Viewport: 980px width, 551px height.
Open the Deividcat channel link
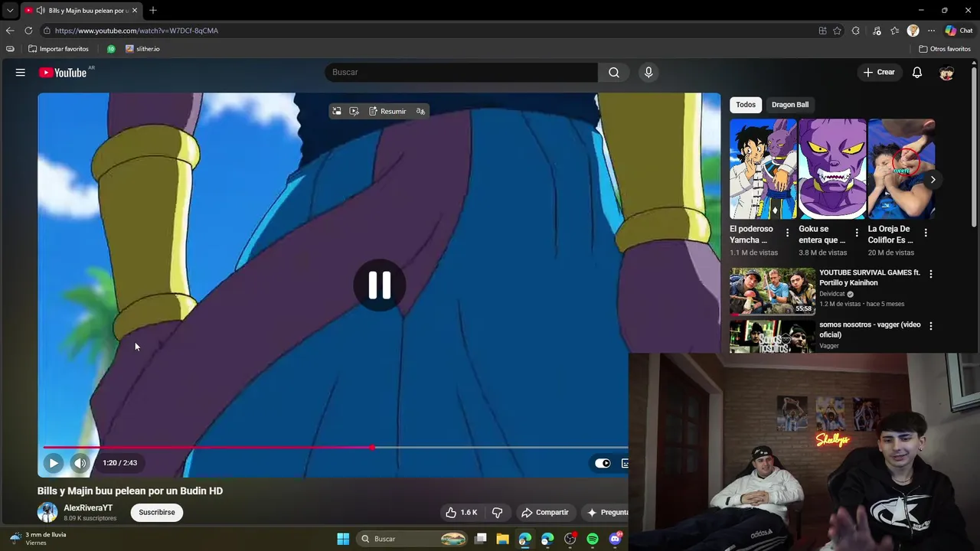832,294
